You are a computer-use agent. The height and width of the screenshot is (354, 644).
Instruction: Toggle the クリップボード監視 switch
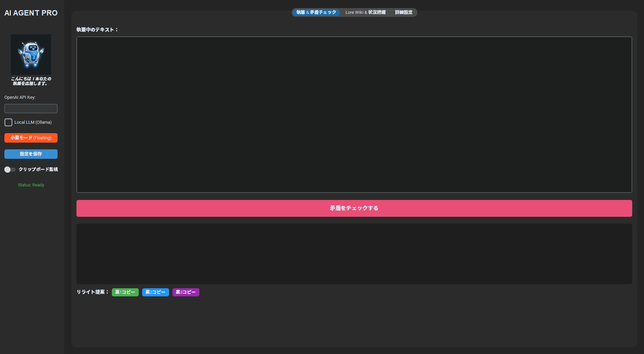(x=10, y=170)
